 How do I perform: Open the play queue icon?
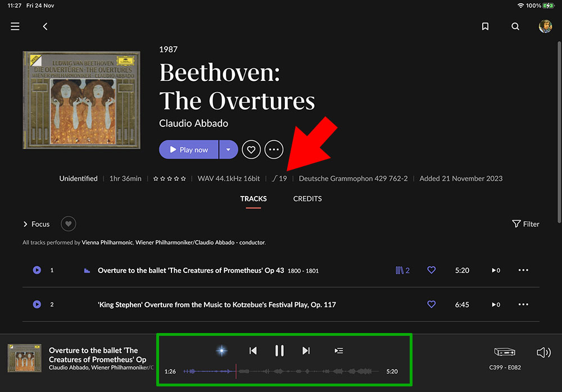339,351
